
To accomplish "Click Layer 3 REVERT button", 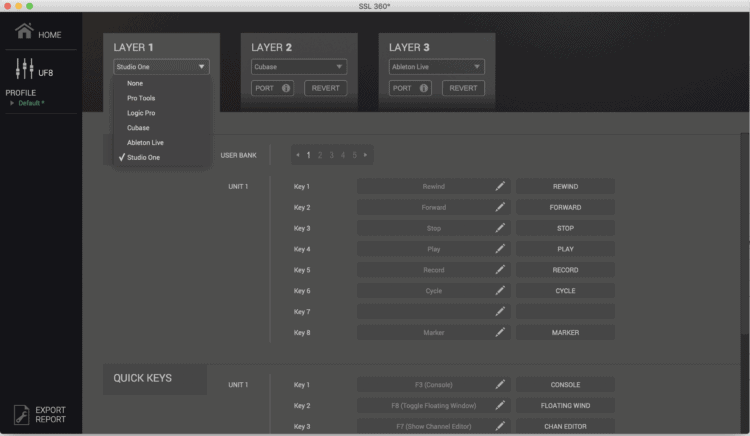I will [x=463, y=88].
